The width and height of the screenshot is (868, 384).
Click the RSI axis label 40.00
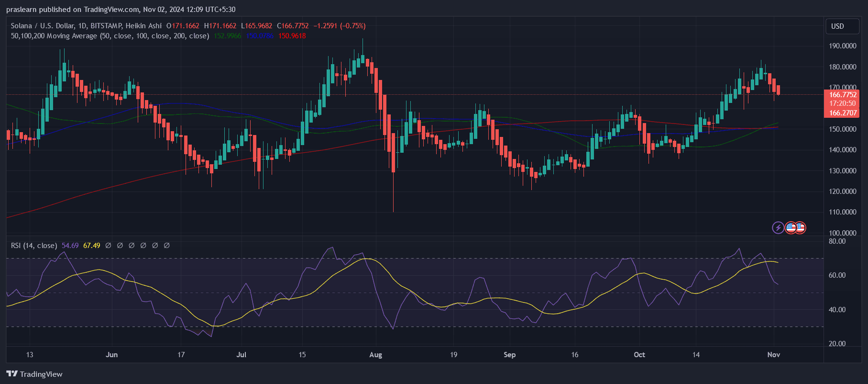pos(837,310)
